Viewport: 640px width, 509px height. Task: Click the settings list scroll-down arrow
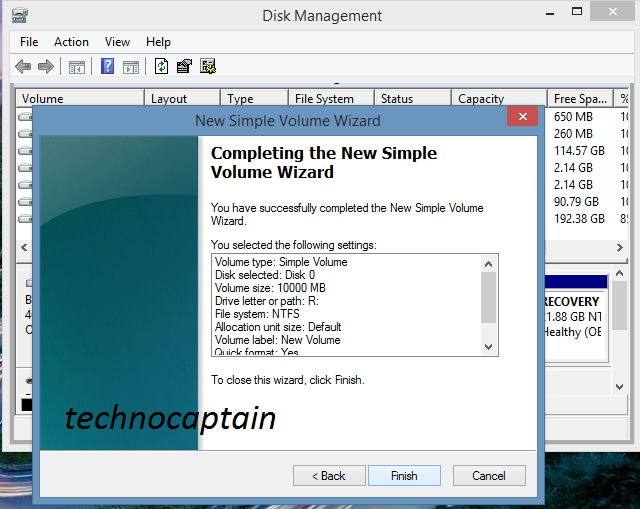coord(489,347)
